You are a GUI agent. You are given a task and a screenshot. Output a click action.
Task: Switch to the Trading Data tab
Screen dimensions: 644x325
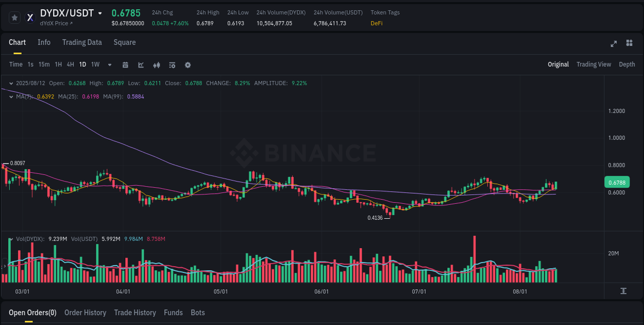click(x=82, y=42)
